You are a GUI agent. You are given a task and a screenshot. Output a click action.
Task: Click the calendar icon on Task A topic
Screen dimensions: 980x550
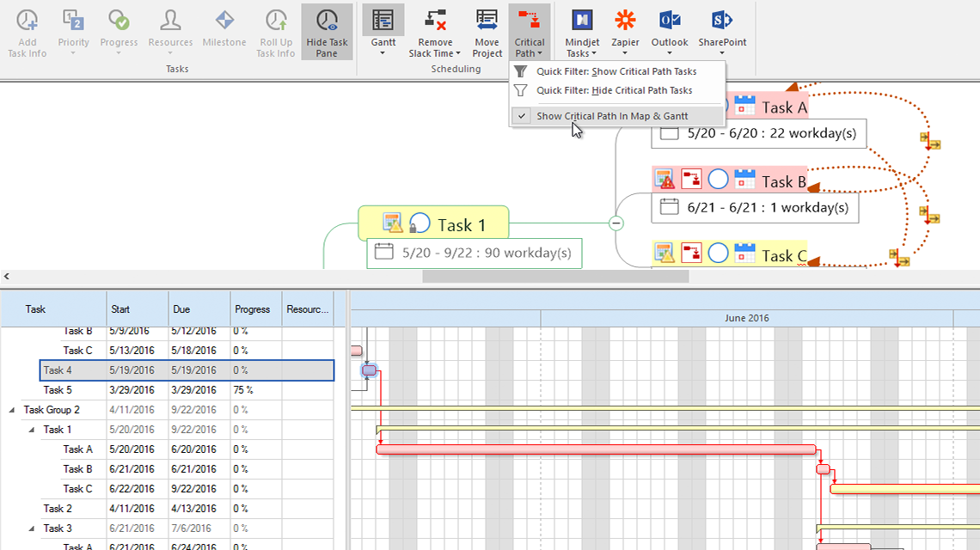[x=744, y=105]
